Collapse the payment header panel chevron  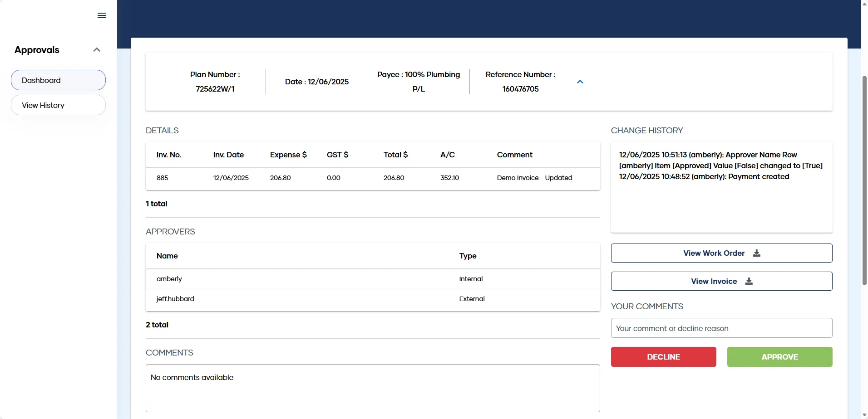point(580,82)
